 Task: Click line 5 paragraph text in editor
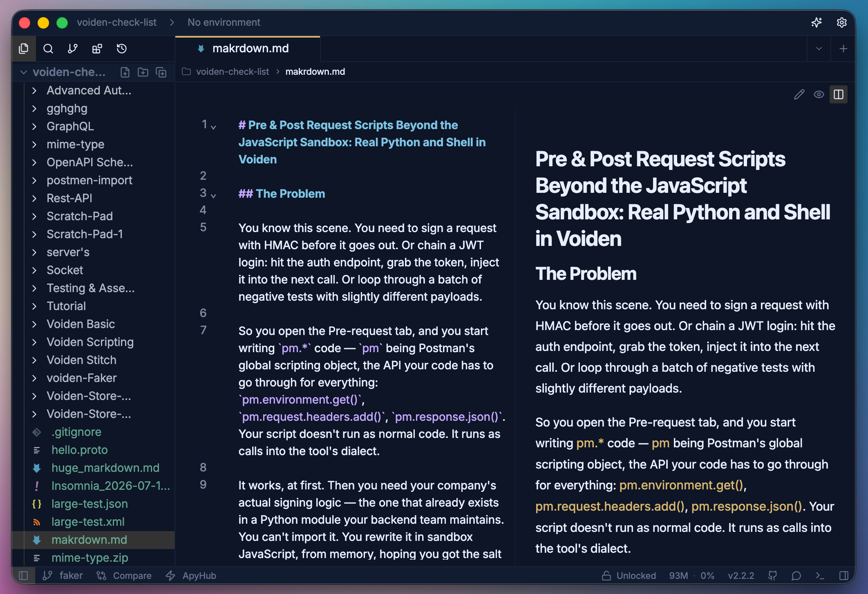369,262
